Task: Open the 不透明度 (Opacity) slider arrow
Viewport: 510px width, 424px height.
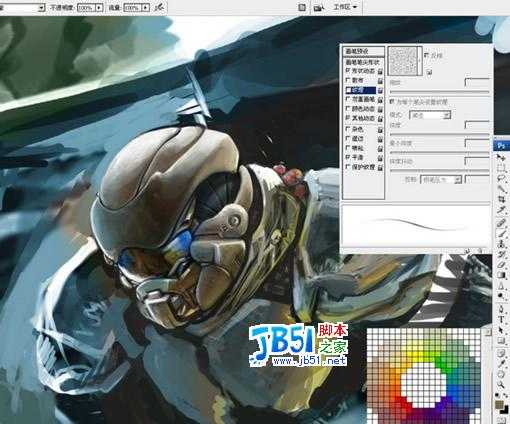Action: (99, 7)
